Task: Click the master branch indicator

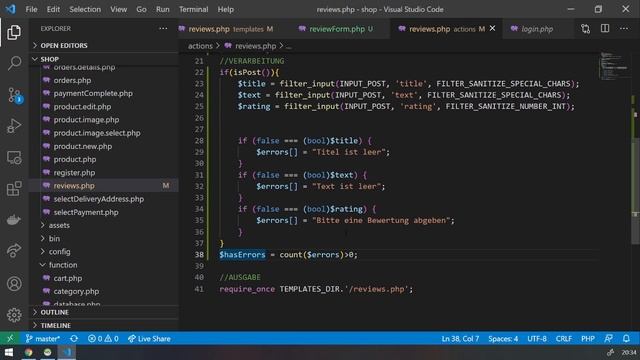Action: pyautogui.click(x=43, y=339)
